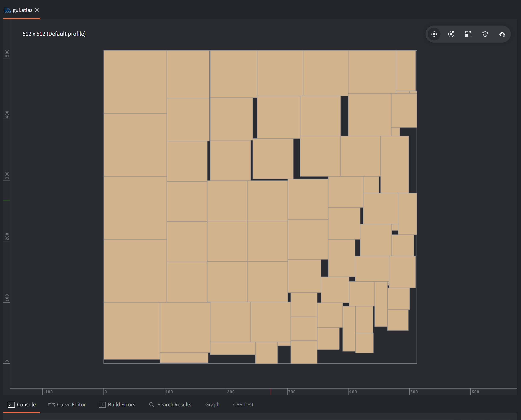This screenshot has width=521, height=420.
Task: Select the Rotate tool
Action: point(451,34)
